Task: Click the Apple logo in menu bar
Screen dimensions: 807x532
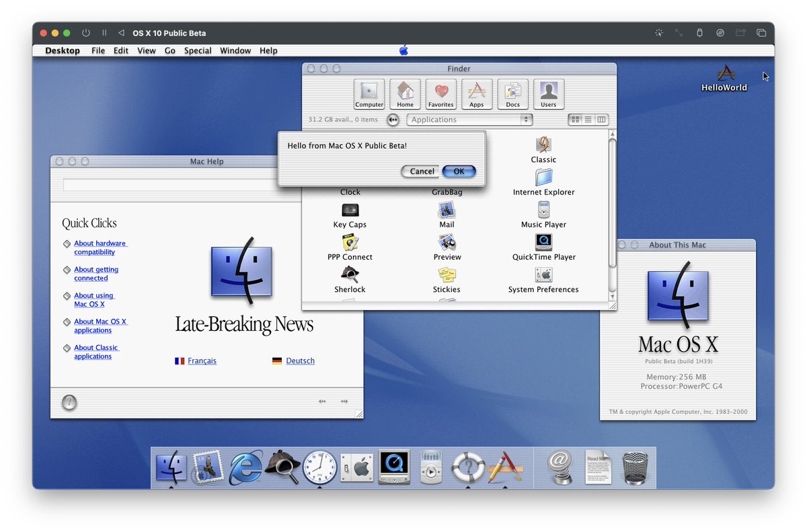Action: (403, 50)
